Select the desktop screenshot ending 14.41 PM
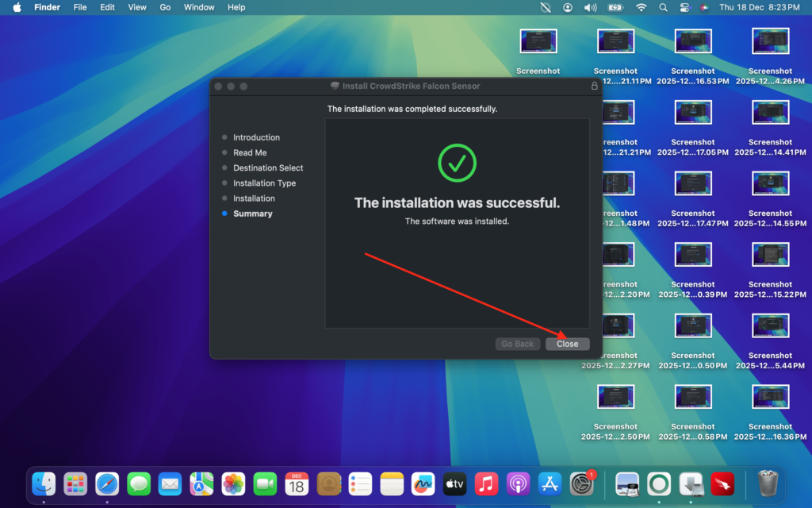Image resolution: width=812 pixels, height=508 pixels. 770,112
